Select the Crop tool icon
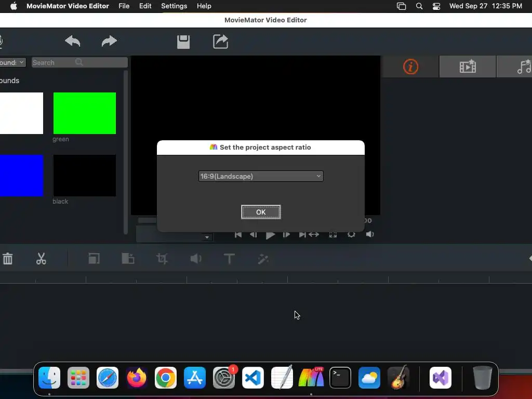 coord(162,259)
